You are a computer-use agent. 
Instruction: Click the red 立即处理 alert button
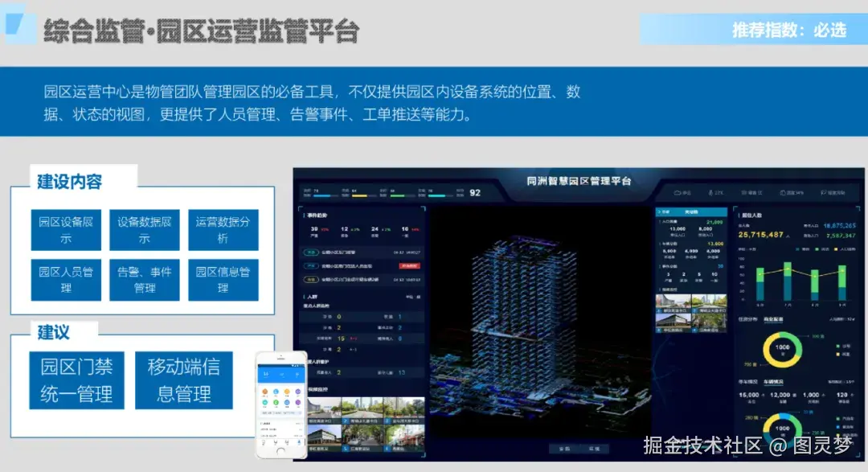tap(409, 265)
